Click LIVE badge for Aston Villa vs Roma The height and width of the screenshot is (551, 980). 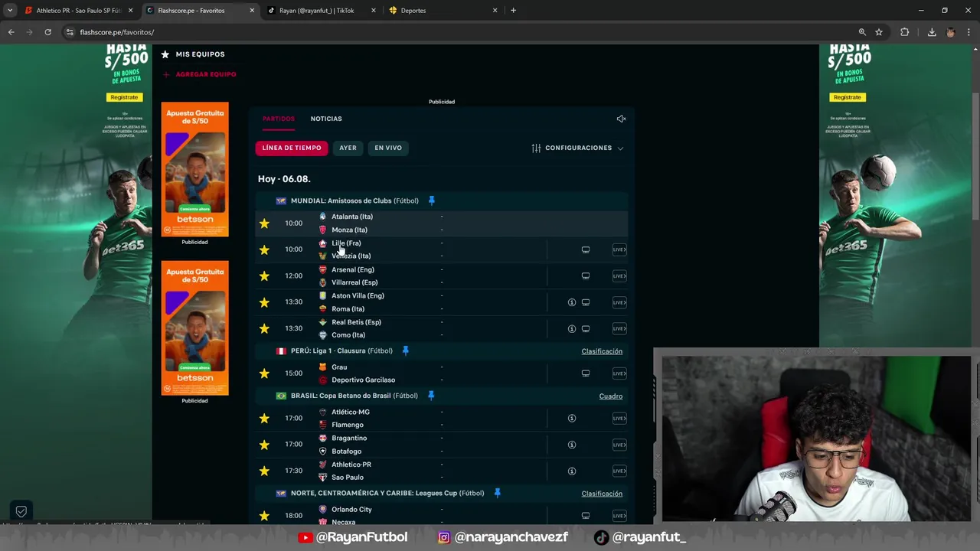(619, 302)
